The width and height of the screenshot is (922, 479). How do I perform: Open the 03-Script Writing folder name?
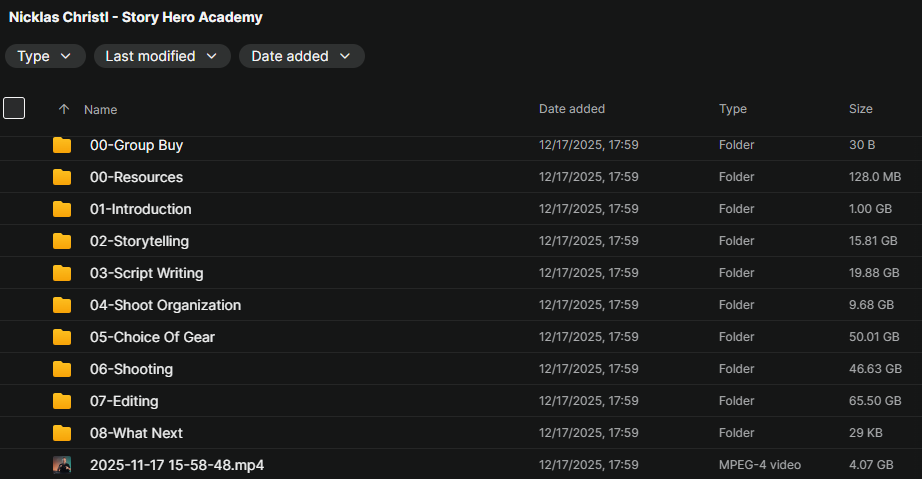coord(146,273)
